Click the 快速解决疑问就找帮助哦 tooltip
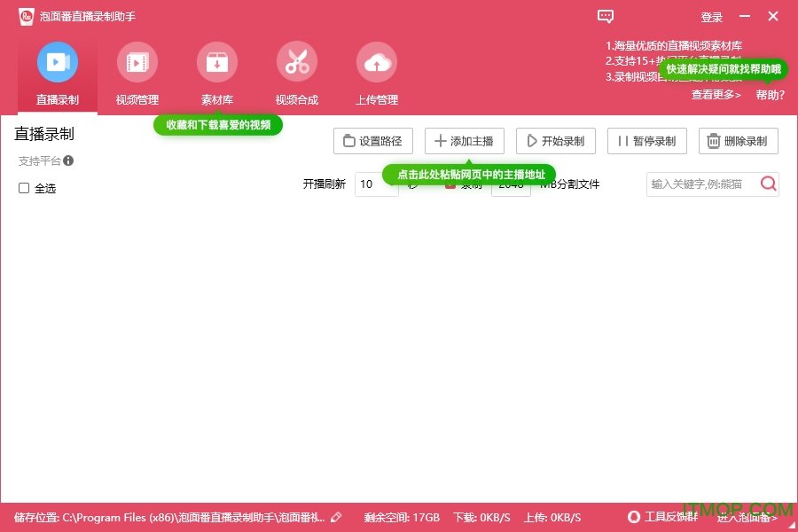This screenshot has width=798, height=532. [x=724, y=69]
